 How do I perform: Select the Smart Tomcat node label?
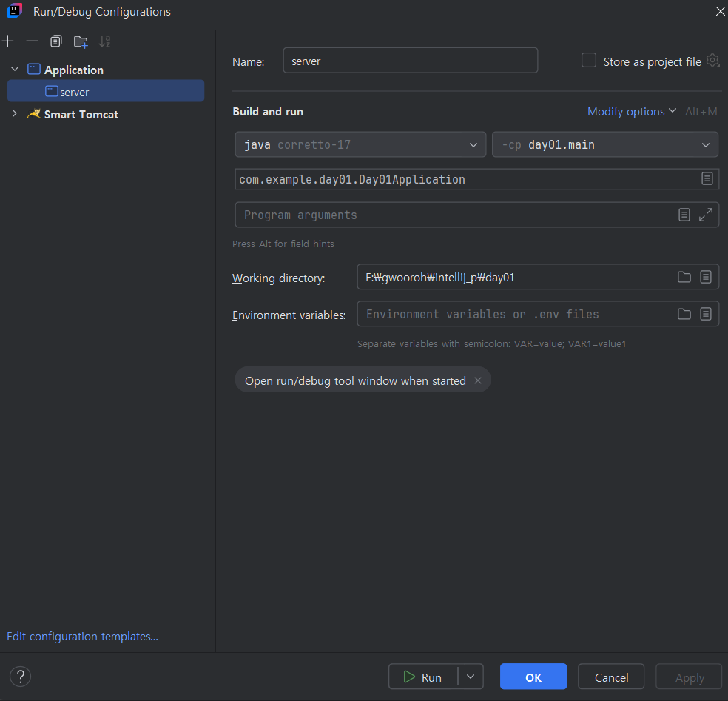coord(81,114)
